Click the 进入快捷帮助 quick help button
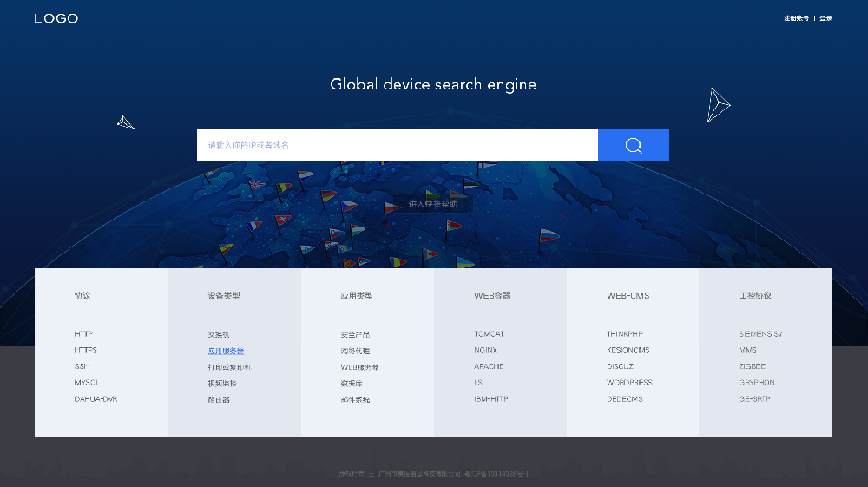Viewport: 868px width, 487px height. (x=433, y=204)
